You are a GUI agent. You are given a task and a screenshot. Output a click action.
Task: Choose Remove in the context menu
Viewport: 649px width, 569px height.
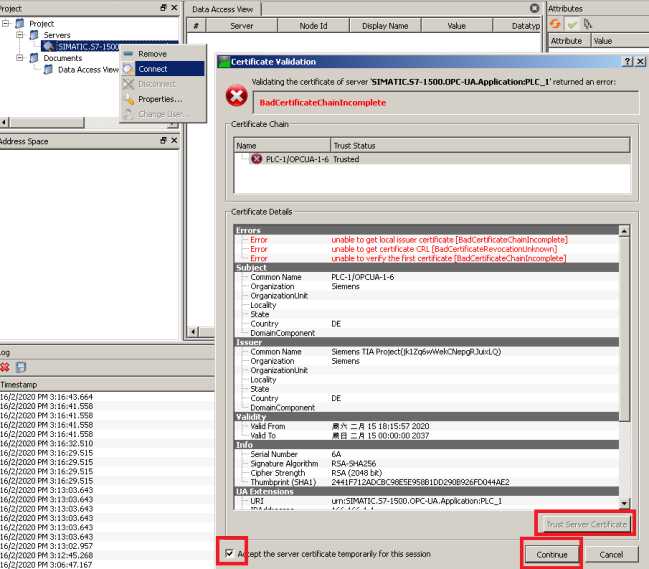[x=152, y=54]
